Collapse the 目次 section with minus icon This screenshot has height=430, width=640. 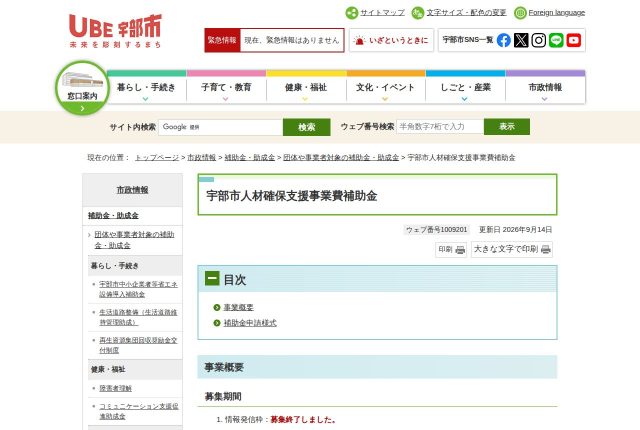(x=212, y=279)
